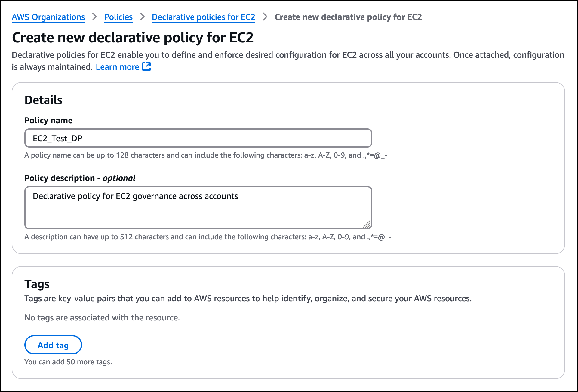Click the 'You can add 50 more tags' hint
The width and height of the screenshot is (578, 392).
[x=68, y=362]
